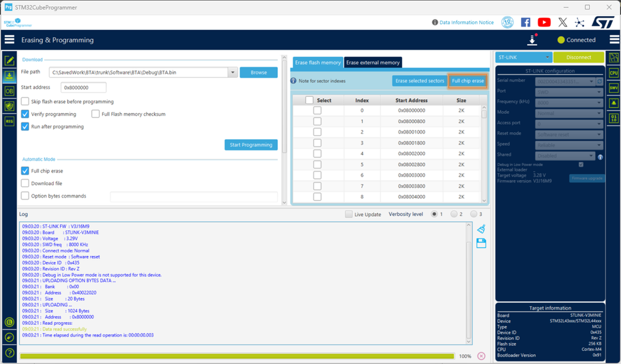Click the help question mark icon
Image resolution: width=621 pixels, height=364 pixels.
coord(9,353)
